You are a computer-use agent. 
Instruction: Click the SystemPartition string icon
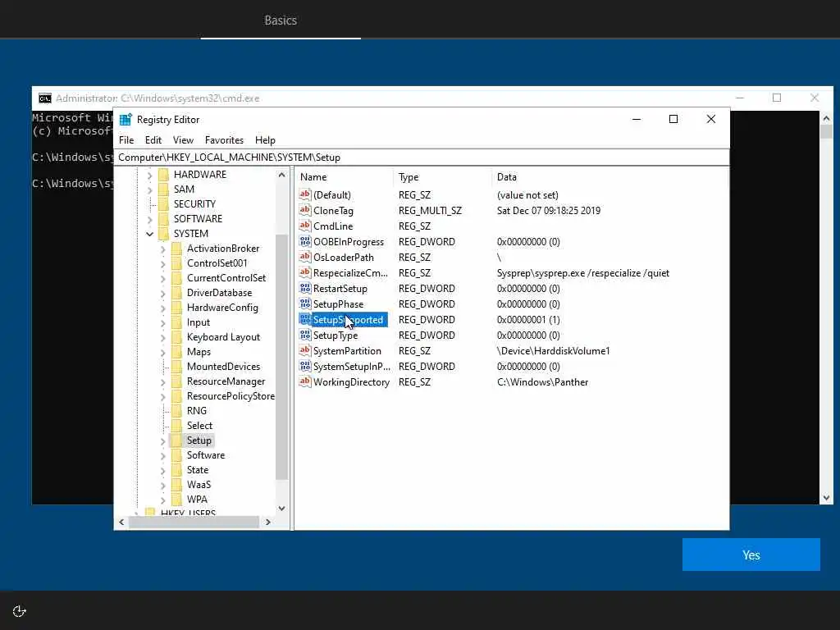click(305, 351)
